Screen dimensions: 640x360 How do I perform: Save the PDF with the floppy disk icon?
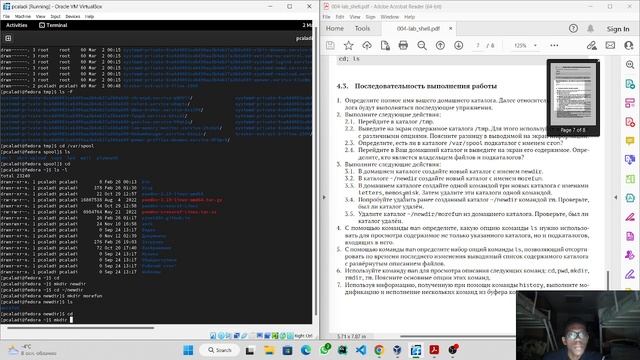330,45
